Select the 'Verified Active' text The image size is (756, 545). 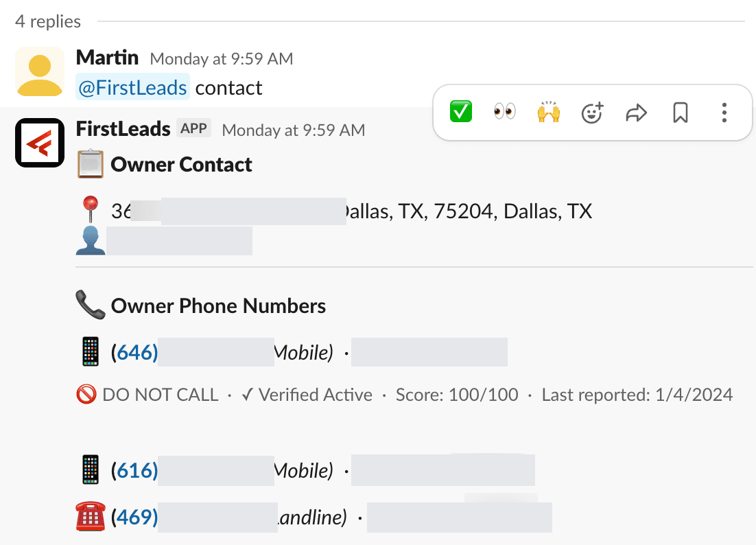pos(316,395)
